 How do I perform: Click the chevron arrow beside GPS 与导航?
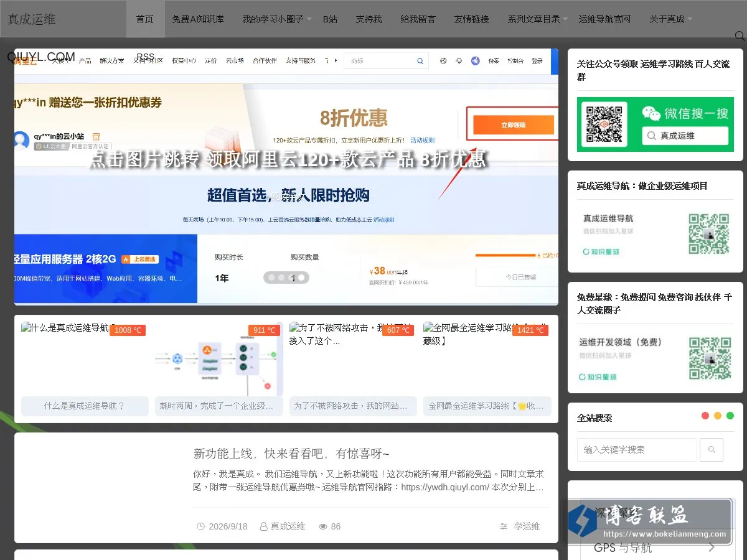coord(712,548)
